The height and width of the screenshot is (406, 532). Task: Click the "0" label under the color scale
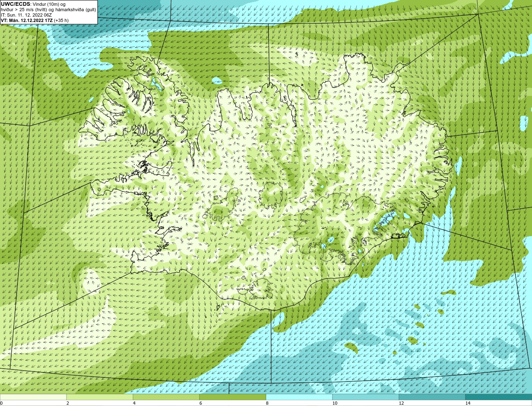coord(1,403)
